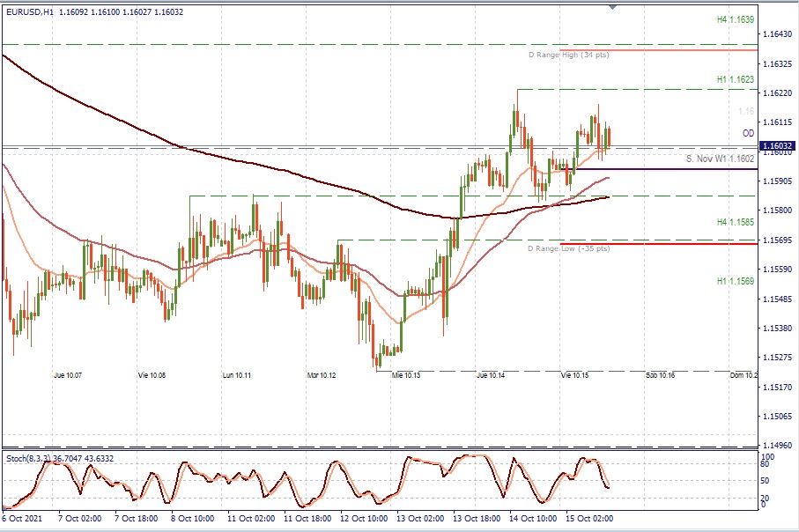The image size is (799, 532).
Task: Click the 13 Oct 18:00 time label
Action: pos(477,519)
